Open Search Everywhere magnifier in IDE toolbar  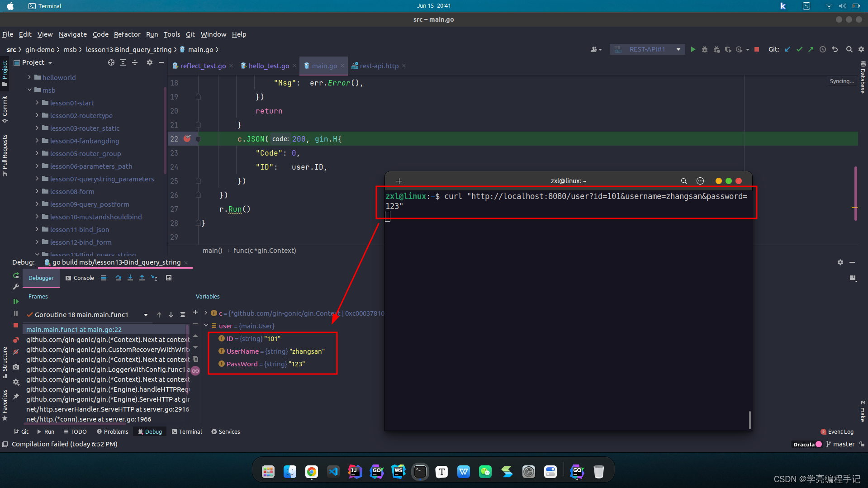point(849,49)
